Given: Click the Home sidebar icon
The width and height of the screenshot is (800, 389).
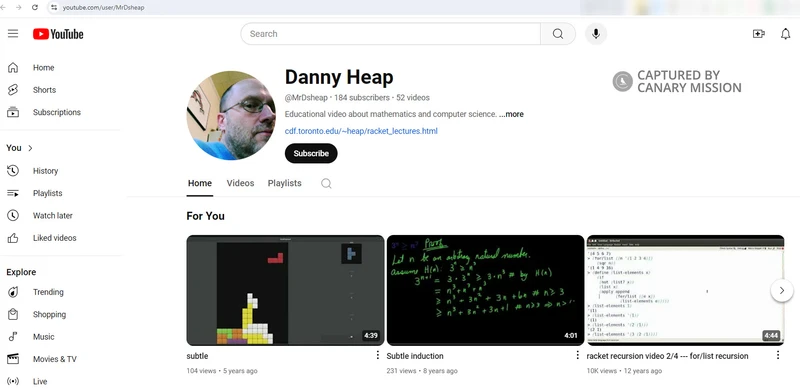Looking at the screenshot, I should [13, 67].
